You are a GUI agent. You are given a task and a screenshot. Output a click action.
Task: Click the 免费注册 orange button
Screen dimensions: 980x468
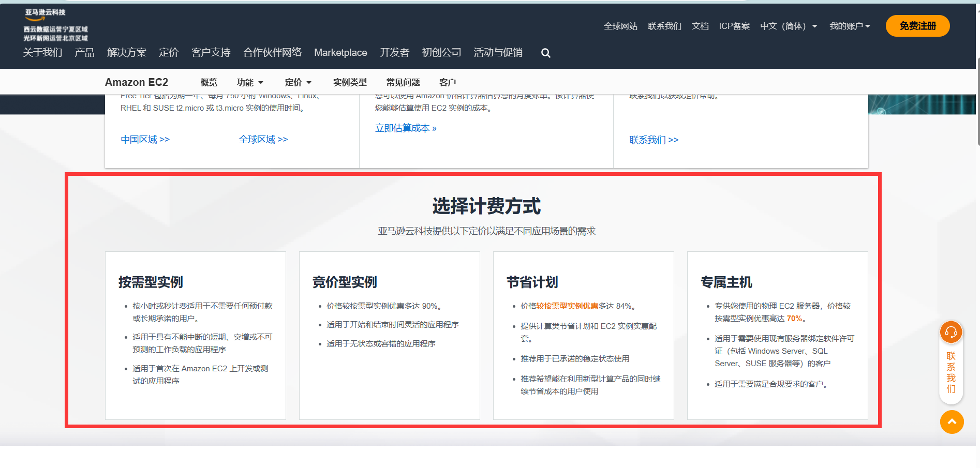[917, 26]
